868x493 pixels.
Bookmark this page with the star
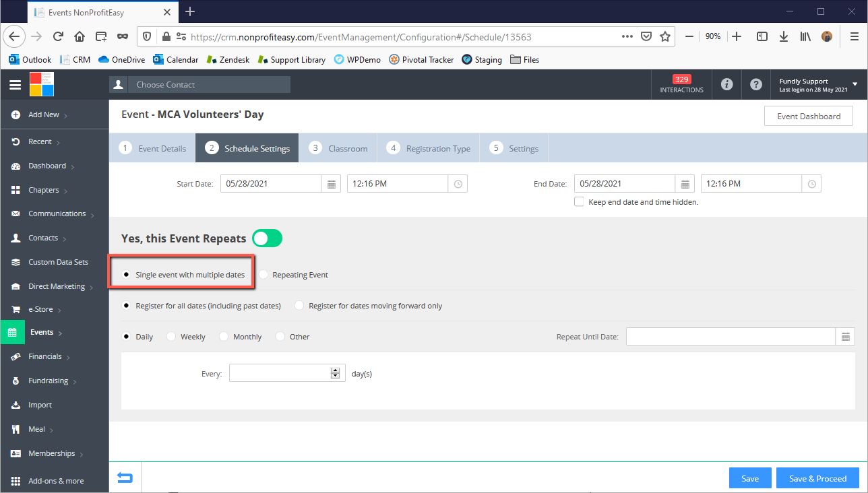tap(664, 36)
